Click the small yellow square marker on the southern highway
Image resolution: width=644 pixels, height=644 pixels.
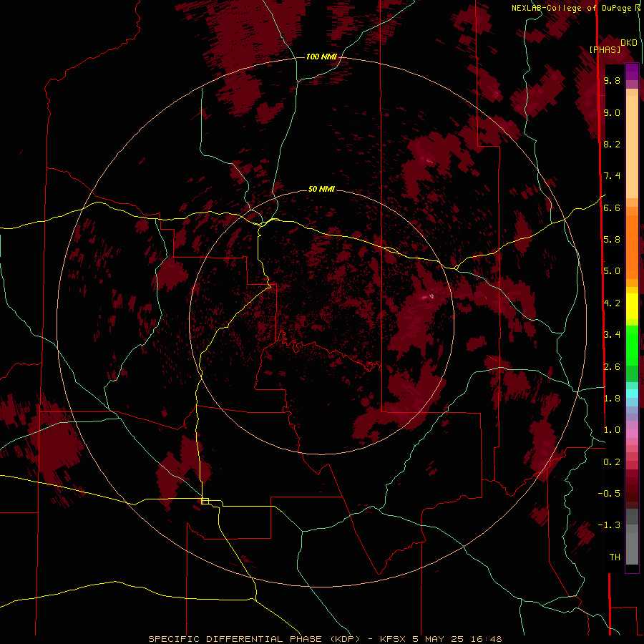point(205,501)
